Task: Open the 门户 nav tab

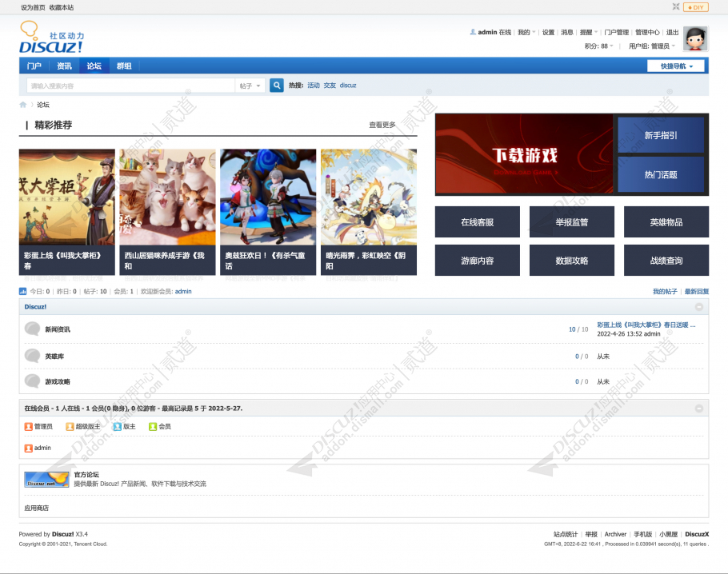Action: pyautogui.click(x=34, y=66)
